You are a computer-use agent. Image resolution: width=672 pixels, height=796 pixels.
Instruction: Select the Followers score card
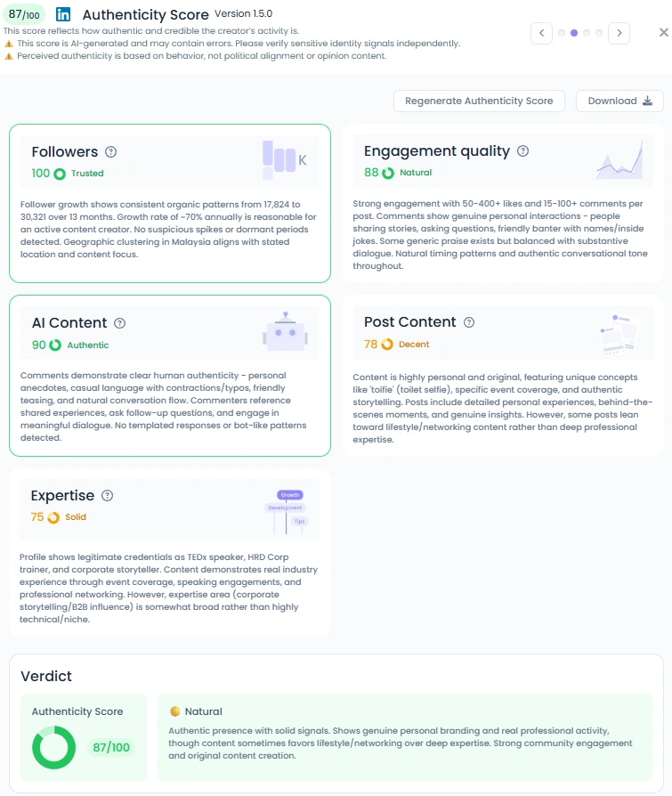click(170, 203)
